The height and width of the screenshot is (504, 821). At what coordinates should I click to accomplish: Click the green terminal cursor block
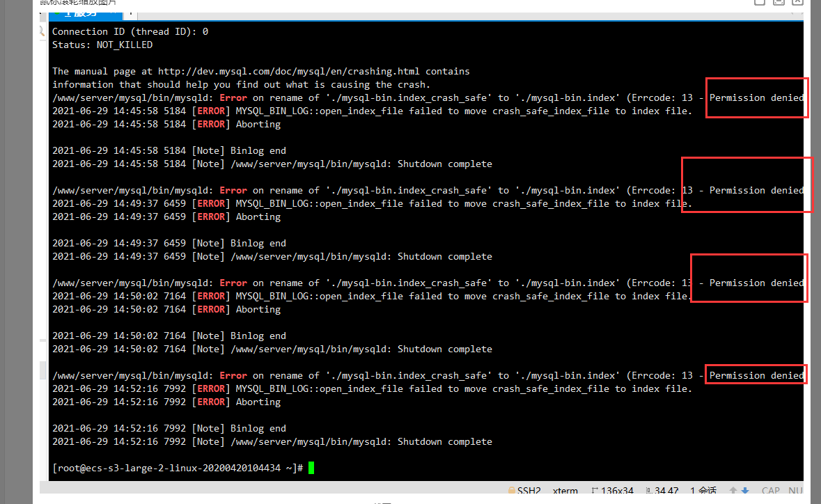[311, 468]
